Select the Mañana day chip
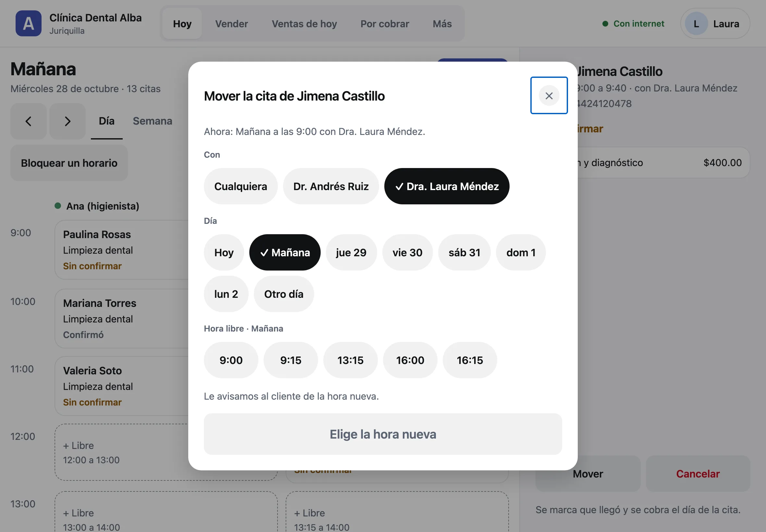This screenshot has height=532, width=766. (x=285, y=252)
